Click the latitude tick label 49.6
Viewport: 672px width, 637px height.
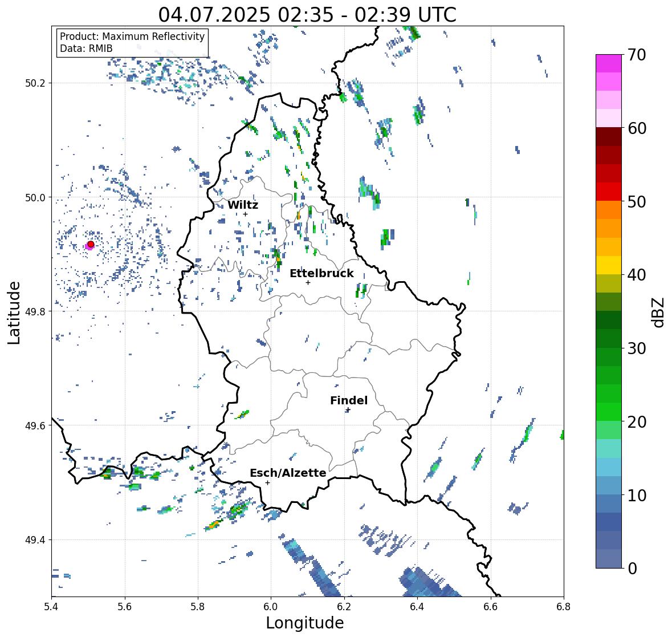(x=35, y=425)
